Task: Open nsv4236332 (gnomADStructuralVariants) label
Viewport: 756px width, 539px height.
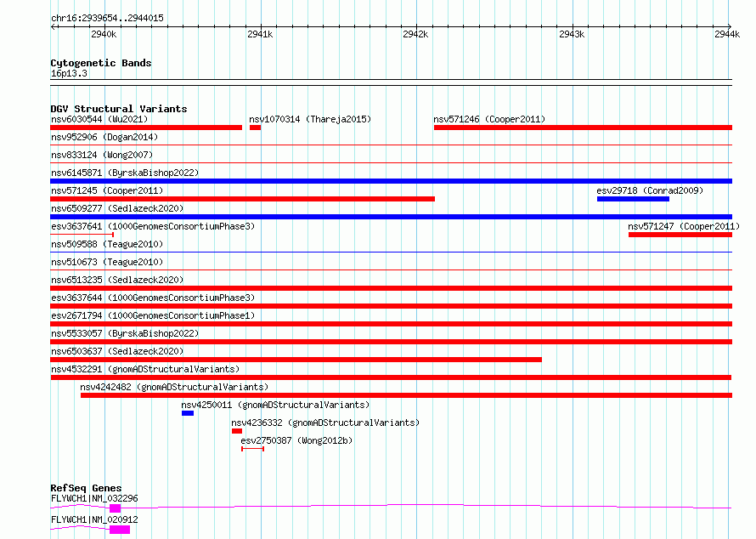Action: [x=325, y=423]
